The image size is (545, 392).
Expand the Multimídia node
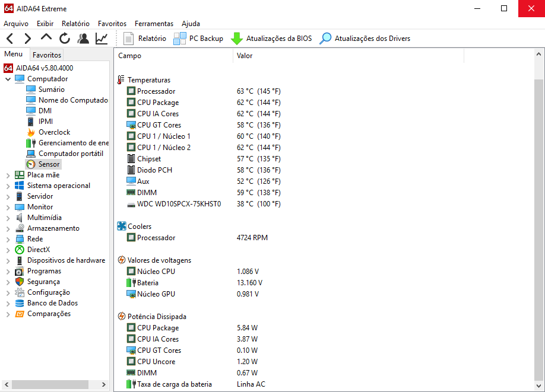coord(8,218)
